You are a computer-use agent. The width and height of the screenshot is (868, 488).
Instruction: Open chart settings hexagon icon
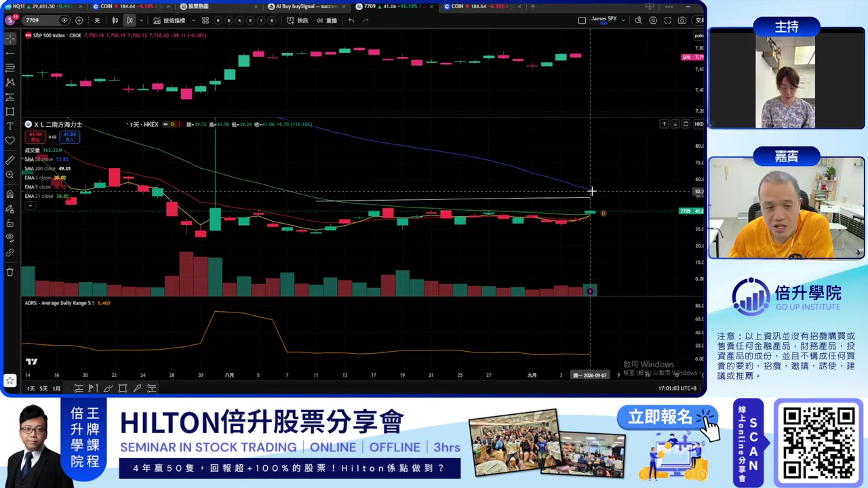pos(653,20)
